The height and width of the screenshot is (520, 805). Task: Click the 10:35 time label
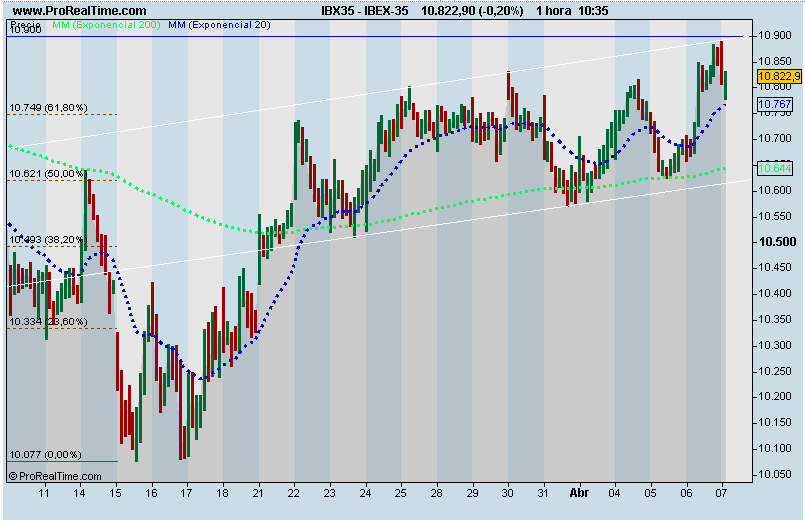[593, 11]
